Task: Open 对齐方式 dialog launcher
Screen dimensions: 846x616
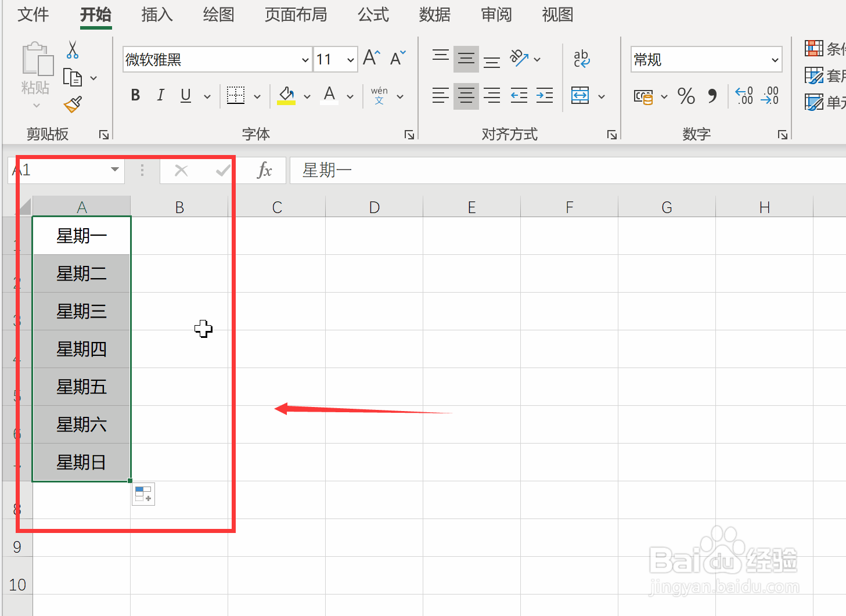Action: pyautogui.click(x=612, y=135)
